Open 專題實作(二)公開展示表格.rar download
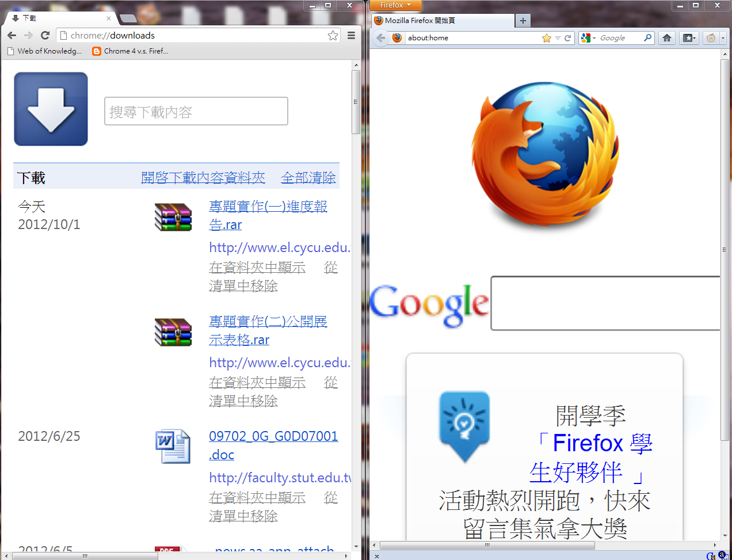 coord(268,330)
